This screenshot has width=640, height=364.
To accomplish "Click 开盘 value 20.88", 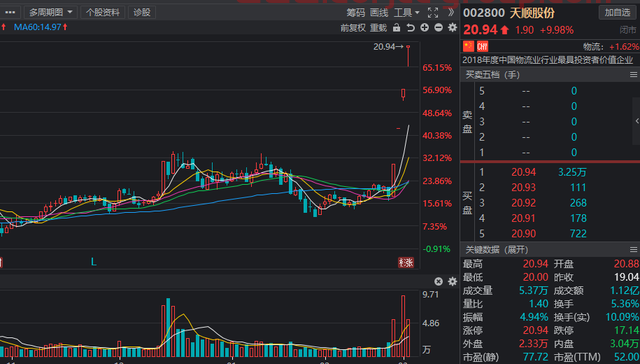I will pyautogui.click(x=627, y=264).
